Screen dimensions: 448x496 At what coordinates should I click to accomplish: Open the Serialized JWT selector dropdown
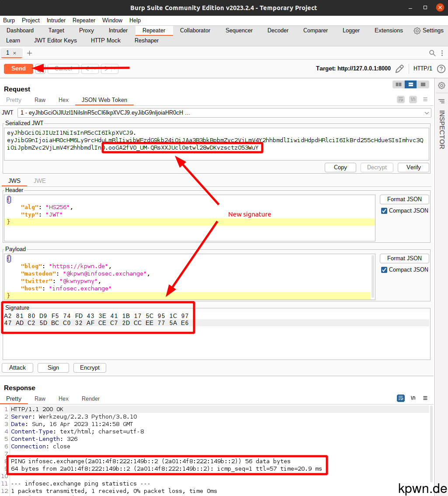(x=427, y=113)
